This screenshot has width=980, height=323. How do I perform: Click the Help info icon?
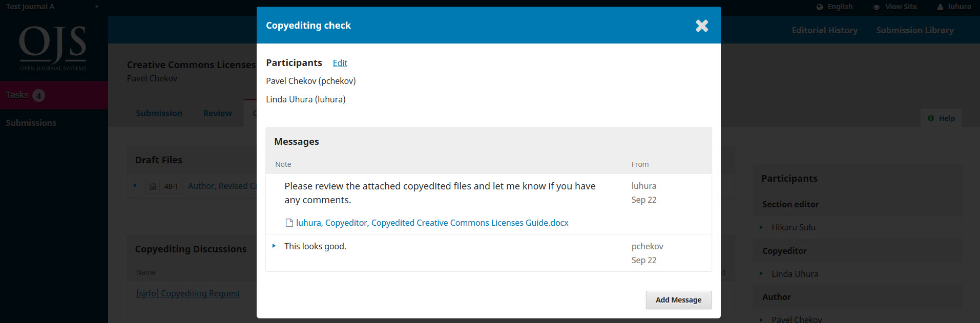pos(930,118)
